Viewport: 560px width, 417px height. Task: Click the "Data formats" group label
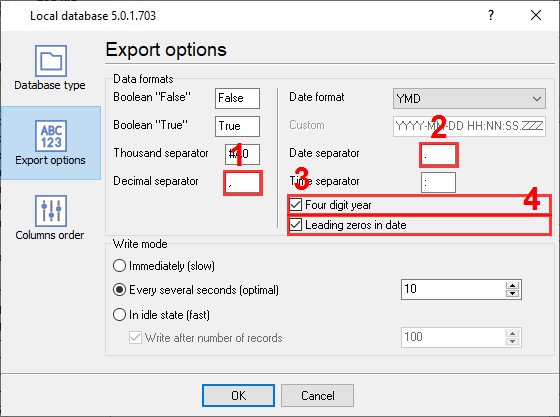click(143, 79)
